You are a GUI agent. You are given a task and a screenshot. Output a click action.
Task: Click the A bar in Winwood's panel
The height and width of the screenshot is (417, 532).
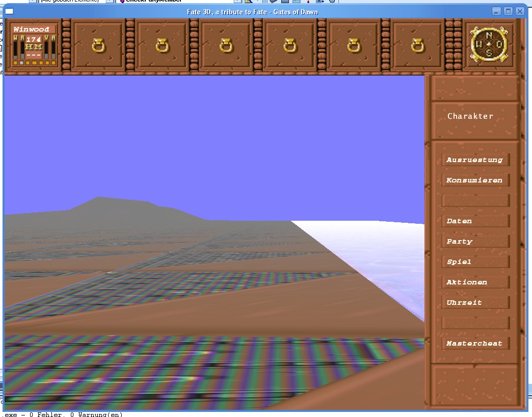click(x=54, y=50)
